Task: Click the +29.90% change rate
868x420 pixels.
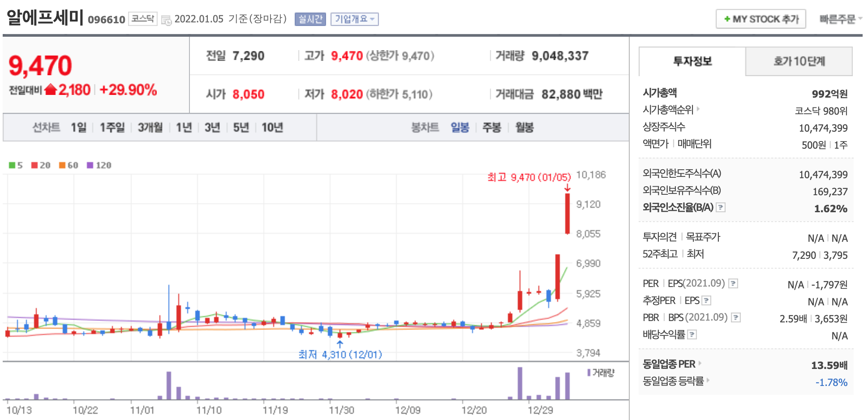Action: coord(128,90)
